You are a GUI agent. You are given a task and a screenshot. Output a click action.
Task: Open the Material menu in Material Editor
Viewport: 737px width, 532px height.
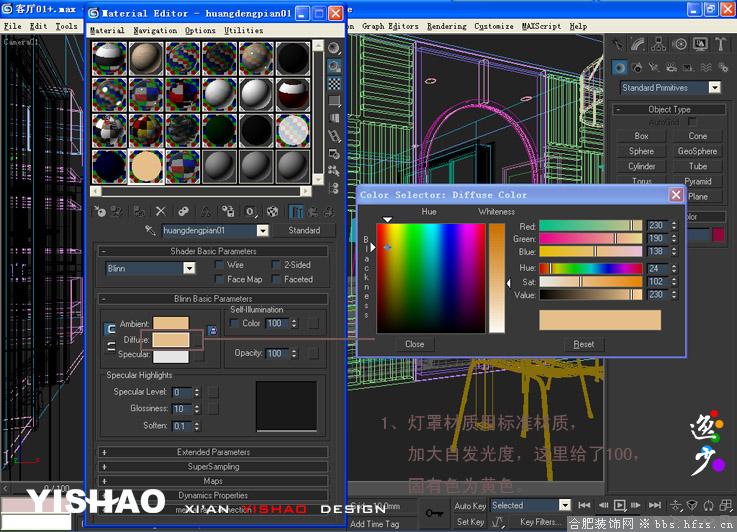click(107, 30)
